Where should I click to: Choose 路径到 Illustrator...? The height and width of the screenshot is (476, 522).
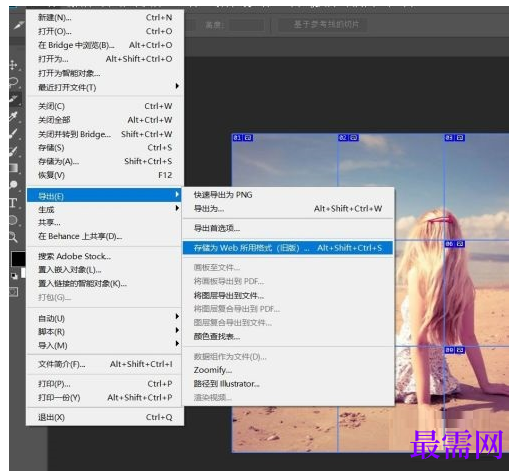[x=288, y=384]
